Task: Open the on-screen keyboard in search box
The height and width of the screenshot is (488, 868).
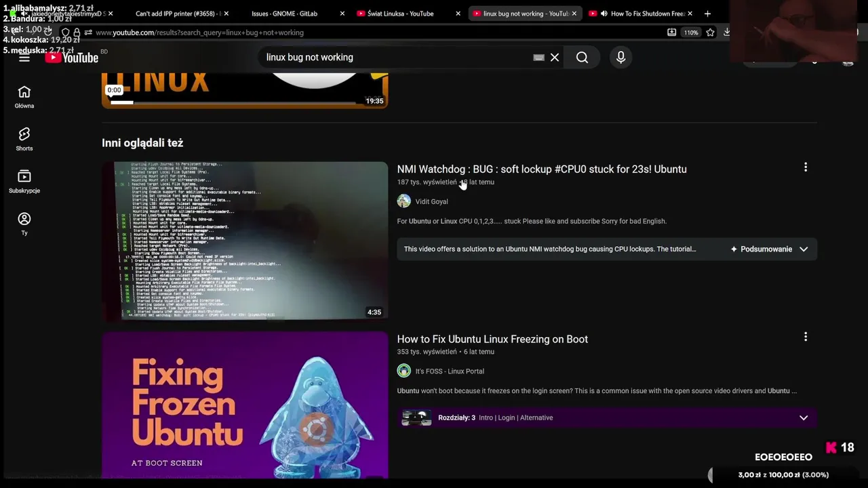Action: (x=538, y=58)
